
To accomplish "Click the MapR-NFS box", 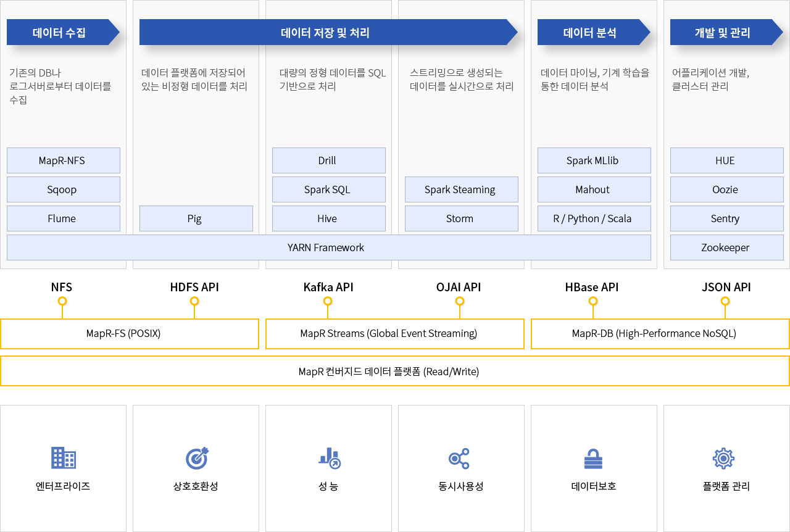I will (63, 160).
